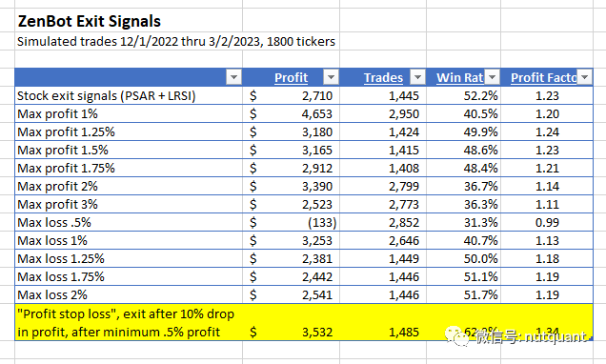Click the Trades column header
This screenshot has width=606, height=364.
(x=383, y=78)
